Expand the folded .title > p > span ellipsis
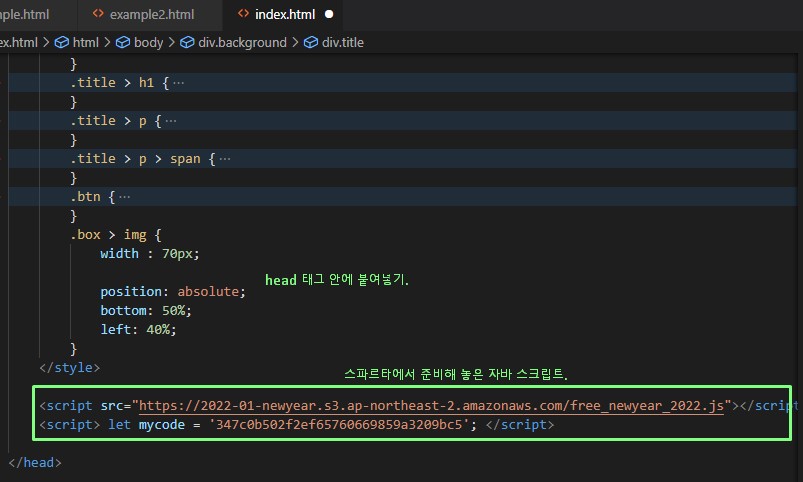Image resolution: width=803 pixels, height=482 pixels. [x=224, y=159]
